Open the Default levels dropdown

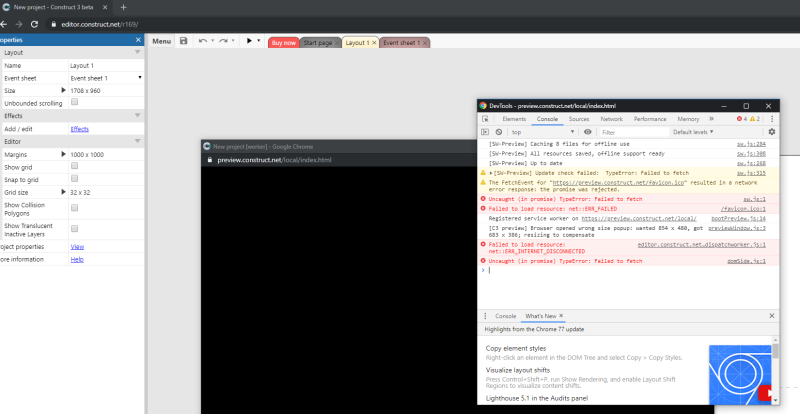693,132
